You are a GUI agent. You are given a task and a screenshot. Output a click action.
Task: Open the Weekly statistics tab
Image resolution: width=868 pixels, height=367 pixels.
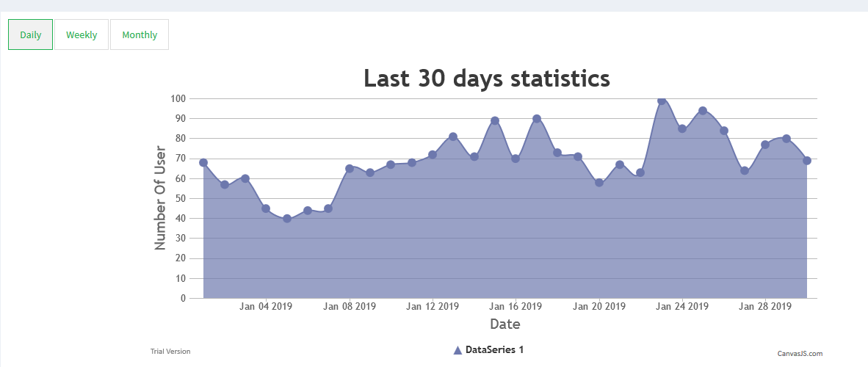tap(82, 34)
